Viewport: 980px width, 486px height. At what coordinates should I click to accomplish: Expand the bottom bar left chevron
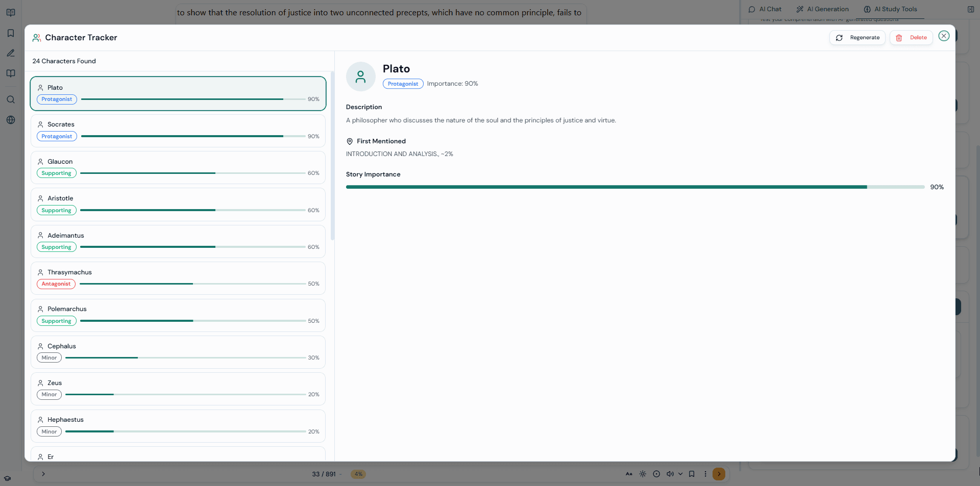[43, 474]
